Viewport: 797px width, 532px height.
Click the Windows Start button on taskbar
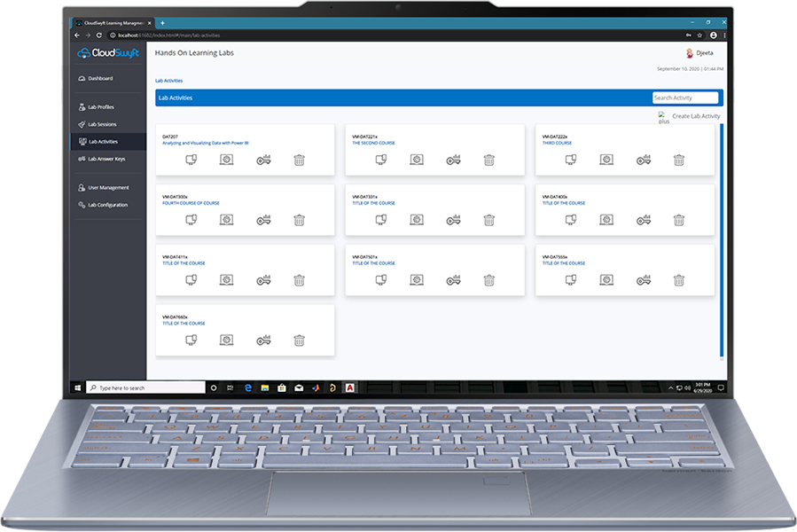point(79,387)
